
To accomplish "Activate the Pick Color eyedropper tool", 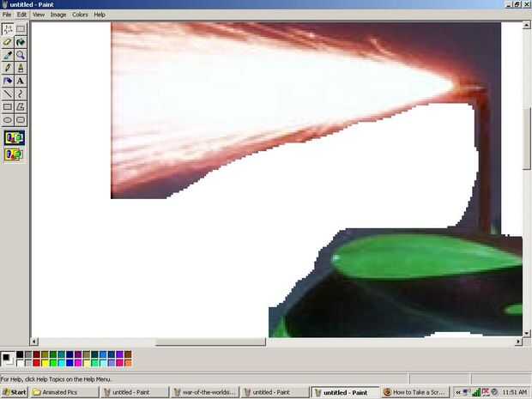I will point(8,55).
